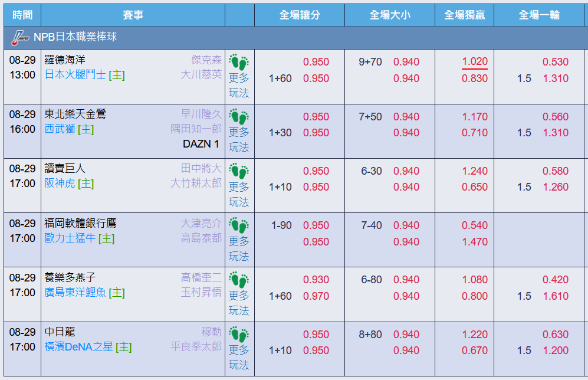The width and height of the screenshot is (588, 380).
Task: Pick 1.470 moneyline odds for 歐力士猛牛
Action: pos(475,242)
